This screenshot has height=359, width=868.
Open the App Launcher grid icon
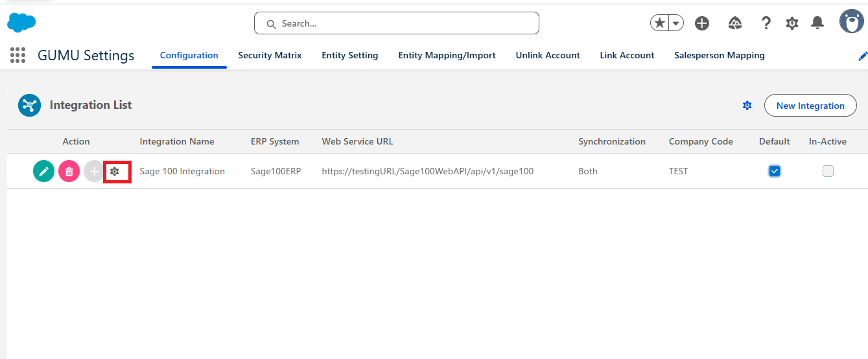pos(18,55)
